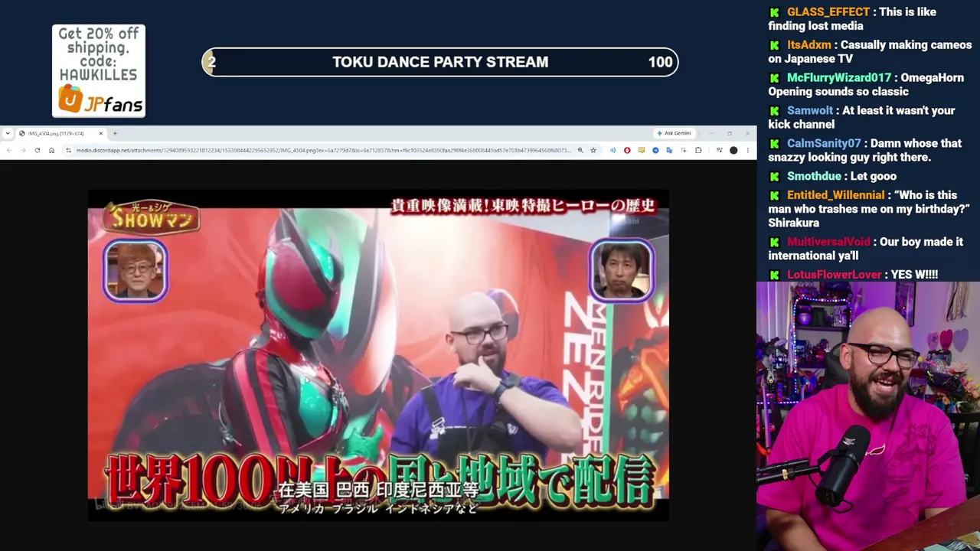The height and width of the screenshot is (551, 980).
Task: Click Kick badge next to Samwolt
Action: (775, 111)
